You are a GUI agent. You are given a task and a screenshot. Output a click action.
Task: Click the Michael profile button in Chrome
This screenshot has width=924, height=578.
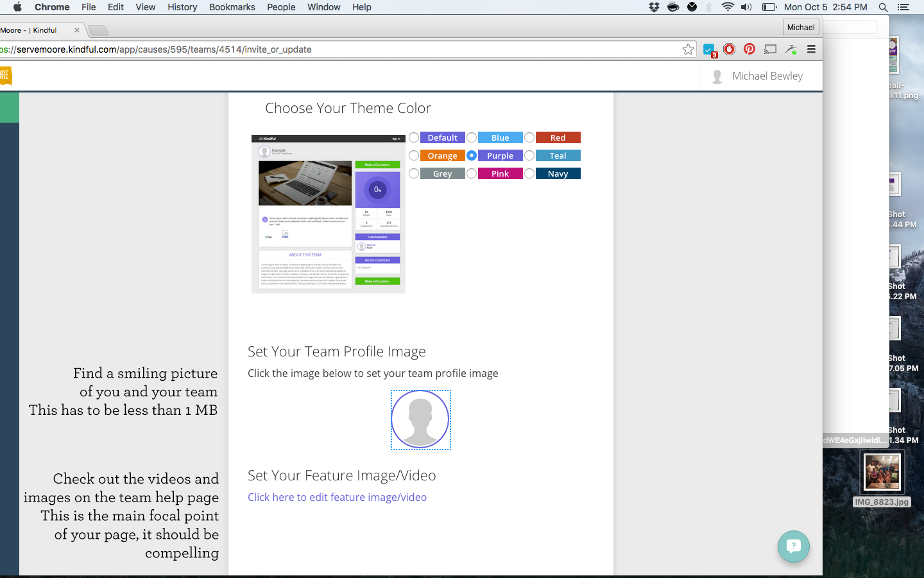coord(801,27)
